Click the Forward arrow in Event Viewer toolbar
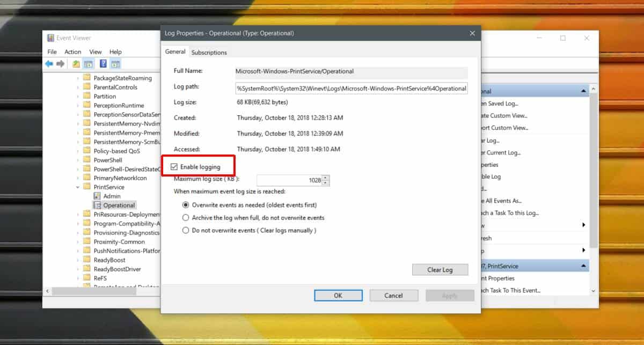Screen dimensions: 644x345 61,64
